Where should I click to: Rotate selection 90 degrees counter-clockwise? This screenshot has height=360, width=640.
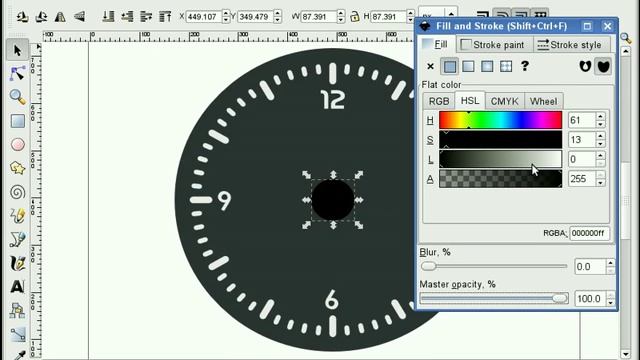pos(22,17)
